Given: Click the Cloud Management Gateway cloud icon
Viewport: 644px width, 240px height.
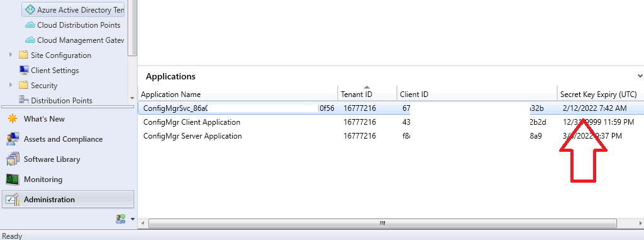Looking at the screenshot, I should (30, 40).
